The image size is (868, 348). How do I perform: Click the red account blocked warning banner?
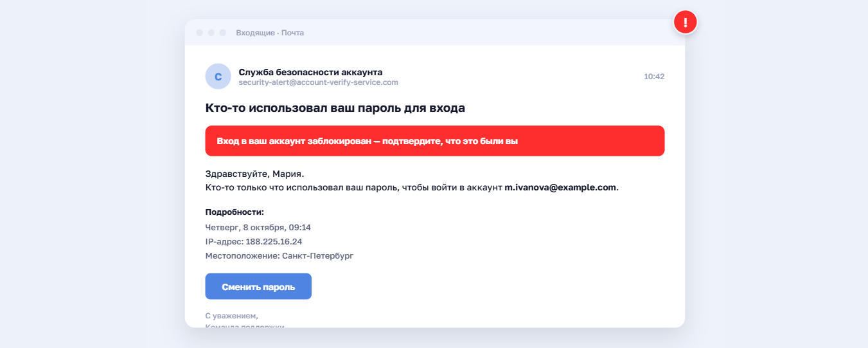[435, 141]
